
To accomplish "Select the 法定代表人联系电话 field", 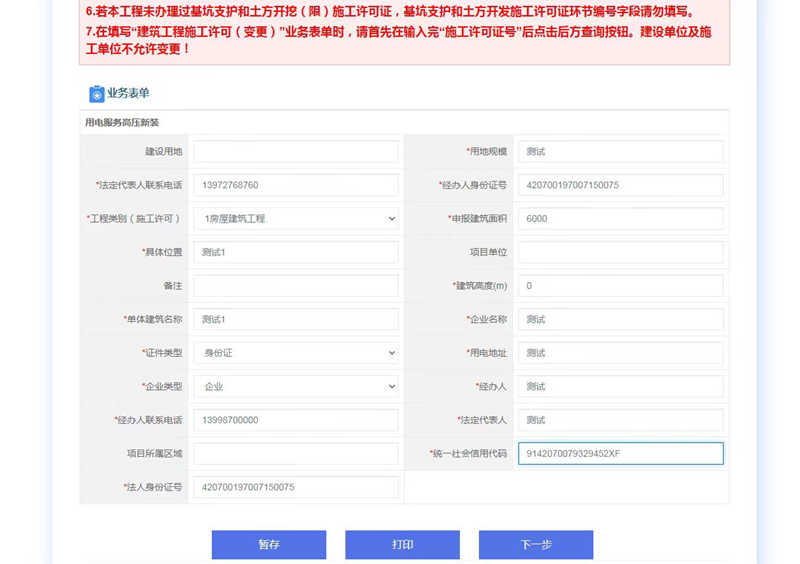I will pyautogui.click(x=296, y=185).
